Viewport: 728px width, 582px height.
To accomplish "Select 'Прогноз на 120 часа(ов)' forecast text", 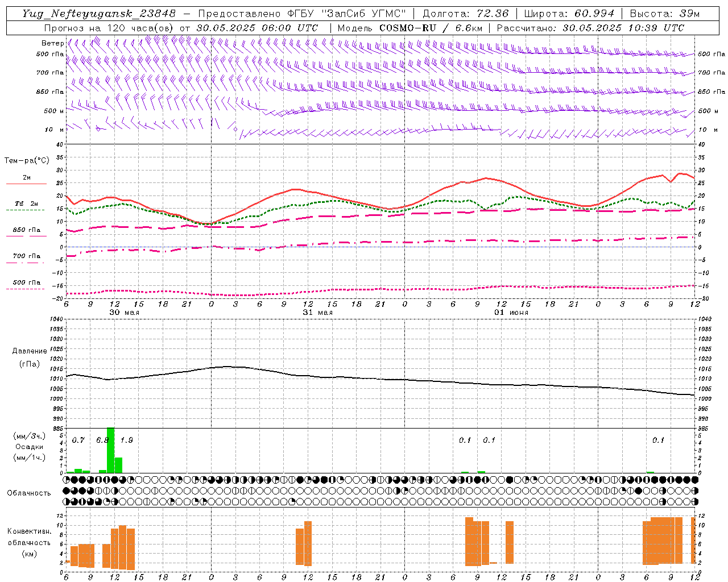I will point(110,28).
